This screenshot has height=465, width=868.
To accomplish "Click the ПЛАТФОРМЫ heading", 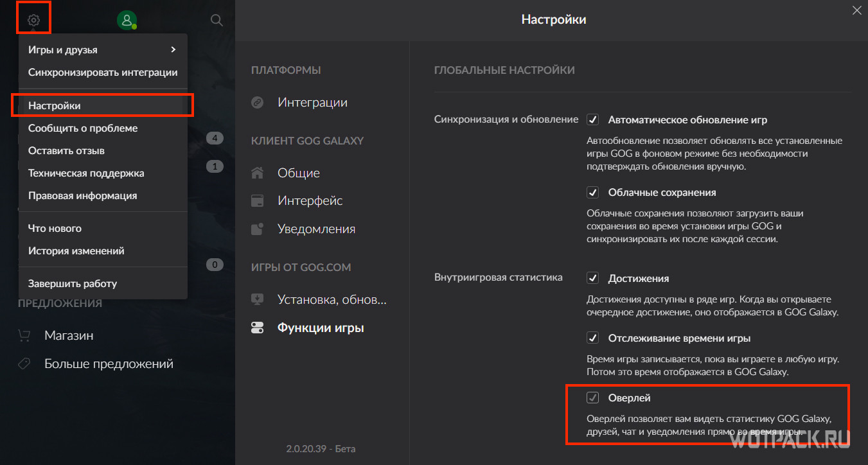I will (x=286, y=70).
